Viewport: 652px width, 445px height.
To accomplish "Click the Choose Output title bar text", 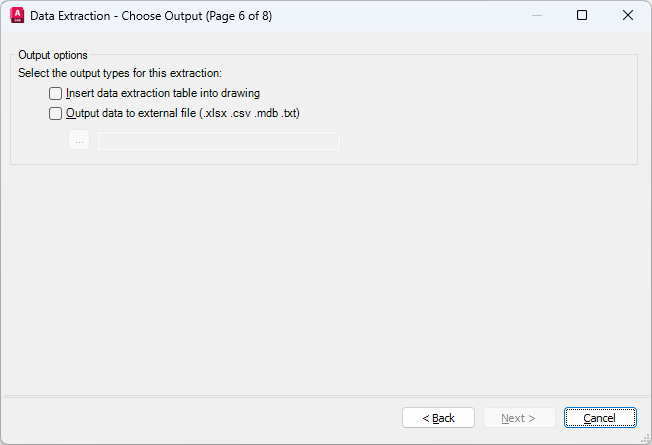I will pyautogui.click(x=150, y=15).
